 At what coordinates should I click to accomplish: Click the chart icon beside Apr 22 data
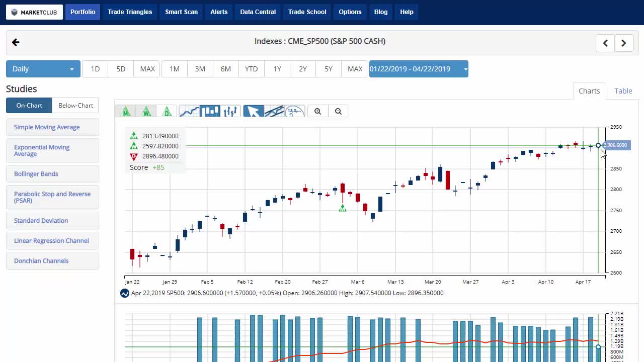[125, 293]
